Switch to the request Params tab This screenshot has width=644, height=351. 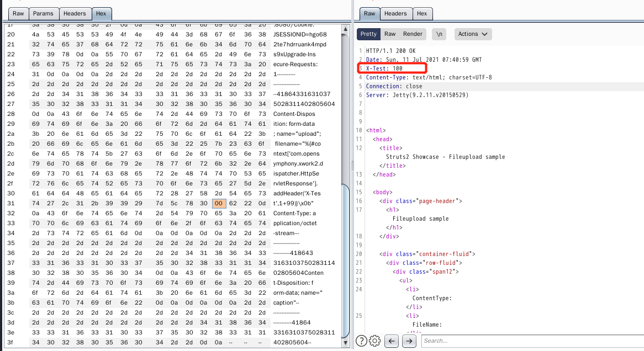click(43, 13)
